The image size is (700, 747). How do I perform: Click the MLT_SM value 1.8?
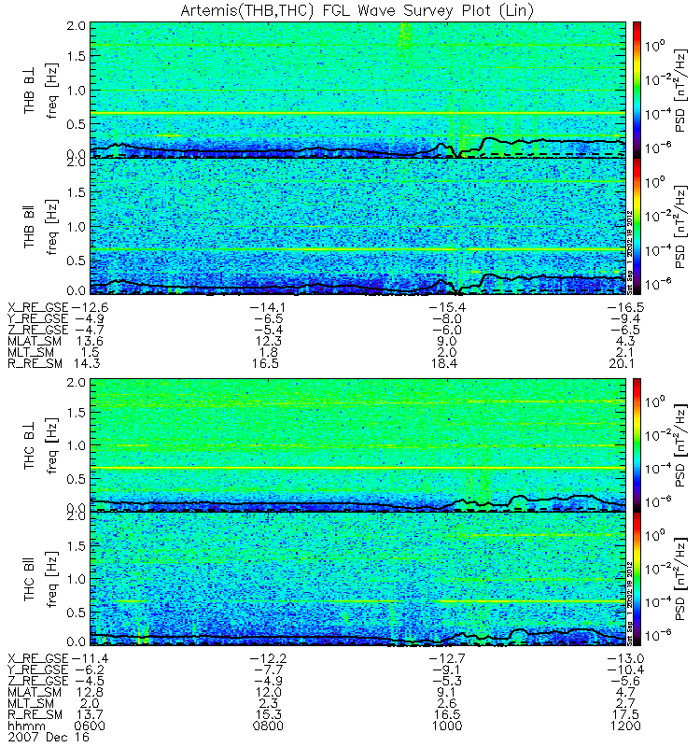(x=269, y=352)
